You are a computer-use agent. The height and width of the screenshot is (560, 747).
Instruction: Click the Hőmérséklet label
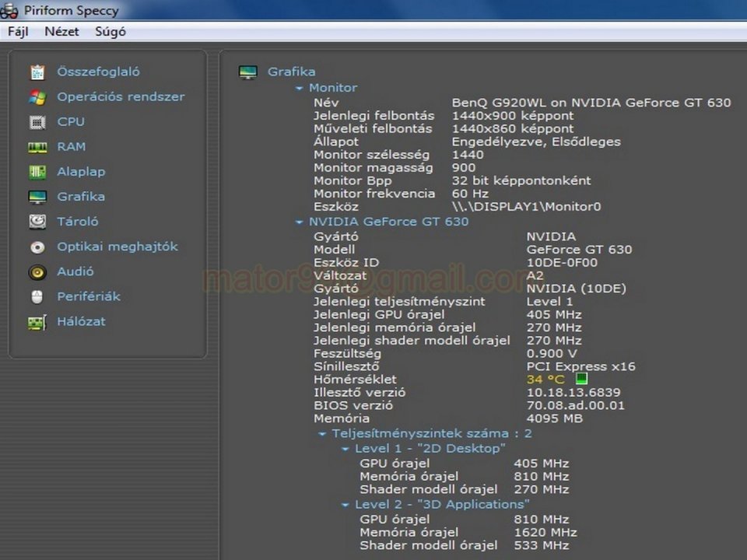[x=355, y=380]
